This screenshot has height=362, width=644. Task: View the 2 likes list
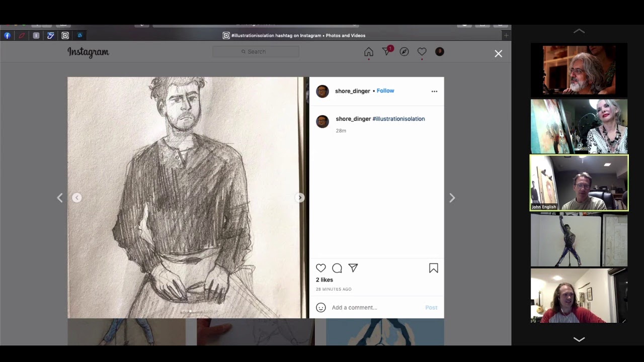pyautogui.click(x=325, y=280)
